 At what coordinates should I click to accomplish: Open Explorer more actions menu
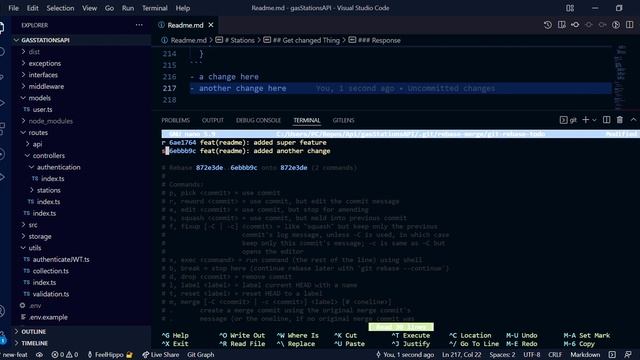[x=139, y=25]
